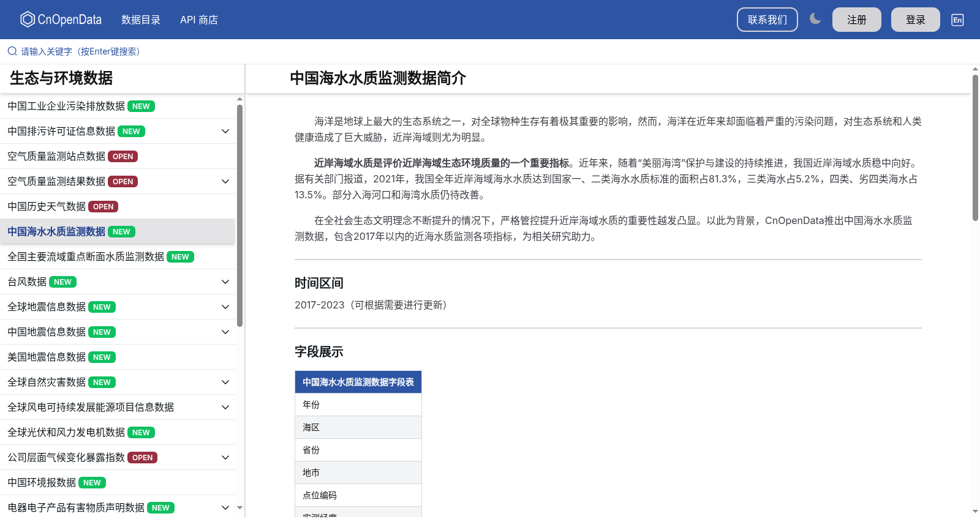Image resolution: width=980 pixels, height=527 pixels.
Task: Click the sidebar scrollbar thumb
Action: [239, 215]
